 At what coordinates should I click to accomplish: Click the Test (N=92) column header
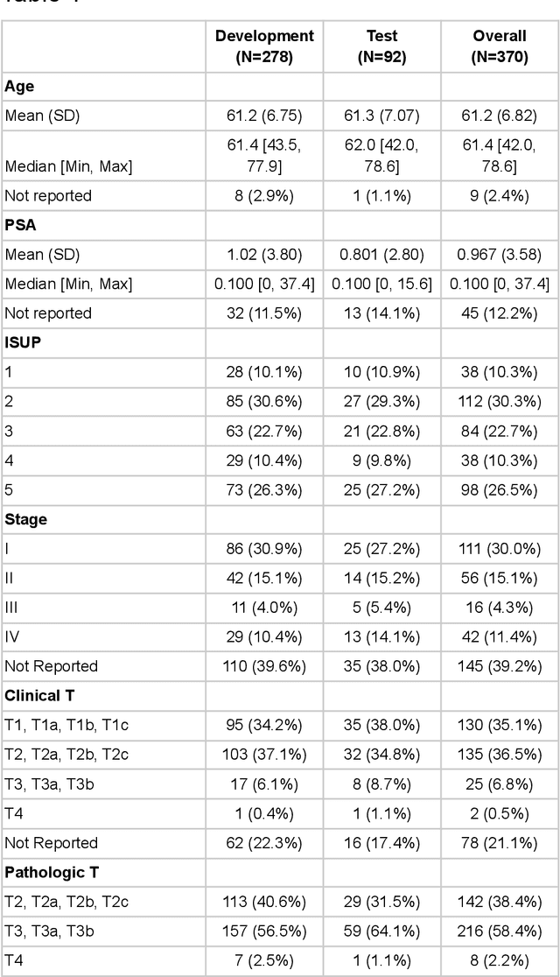pyautogui.click(x=381, y=46)
